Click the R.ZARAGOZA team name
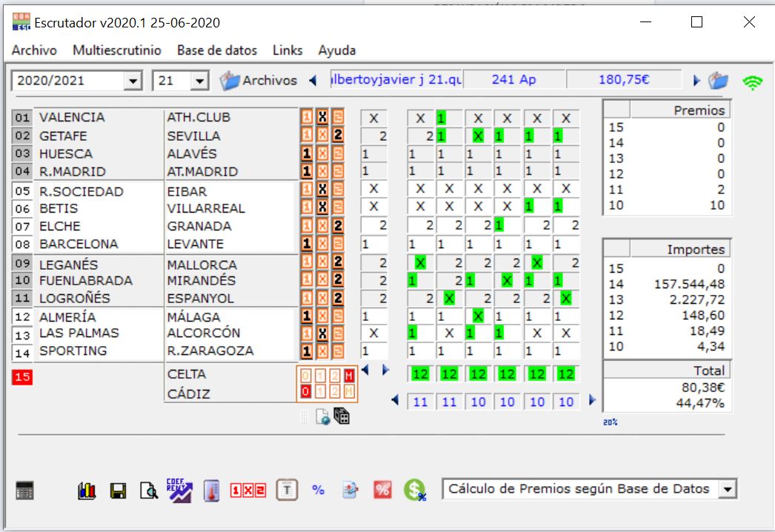 (210, 350)
